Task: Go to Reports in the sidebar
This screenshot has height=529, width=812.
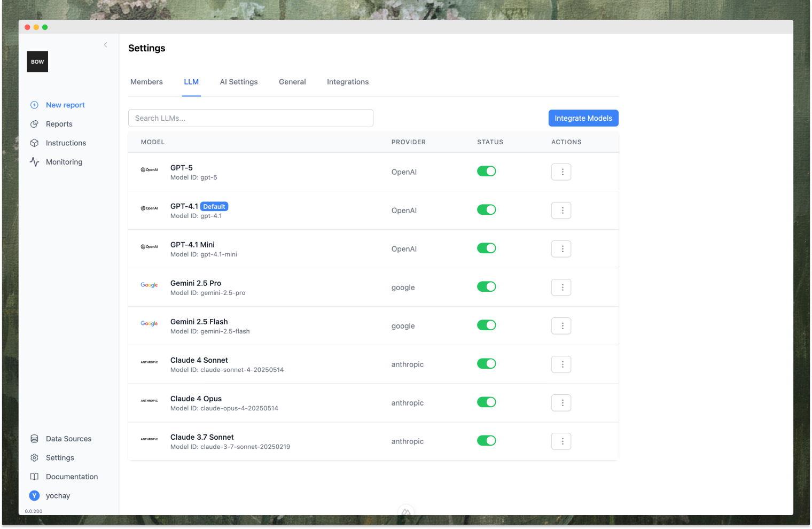Action: [x=59, y=124]
